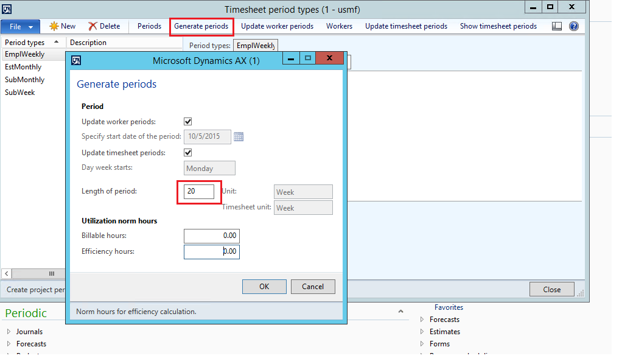
Task: Cancel the Generate periods dialog
Action: click(312, 287)
